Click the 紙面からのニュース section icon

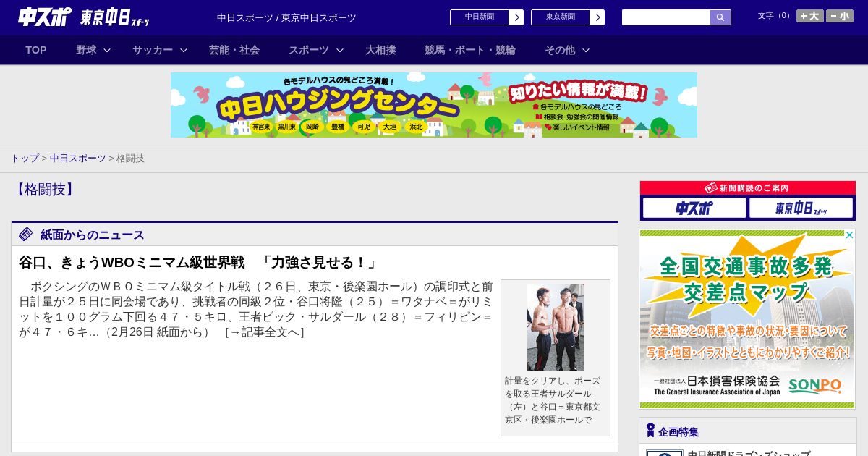point(26,235)
